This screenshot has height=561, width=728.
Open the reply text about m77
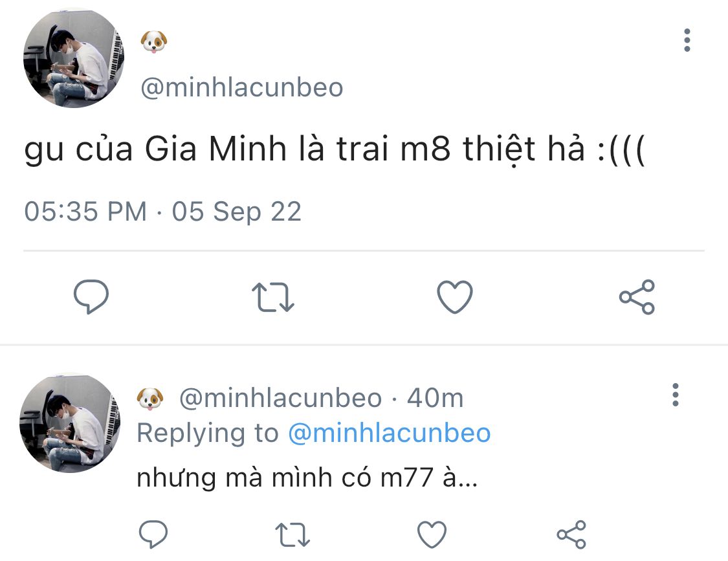tap(307, 478)
